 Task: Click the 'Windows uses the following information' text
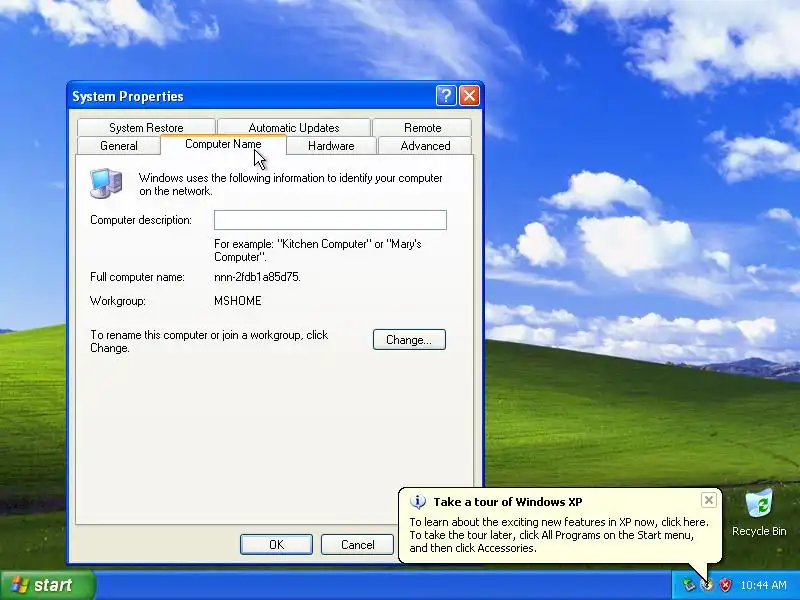tap(291, 184)
